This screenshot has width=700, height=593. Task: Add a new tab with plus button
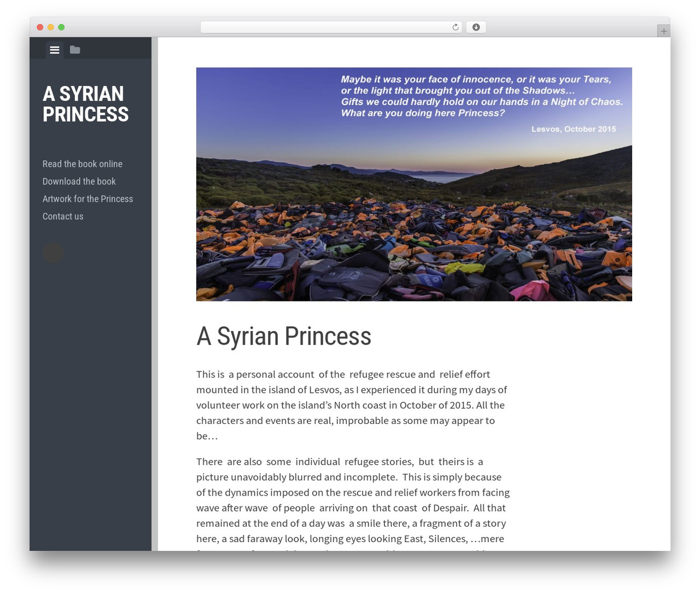pyautogui.click(x=663, y=31)
